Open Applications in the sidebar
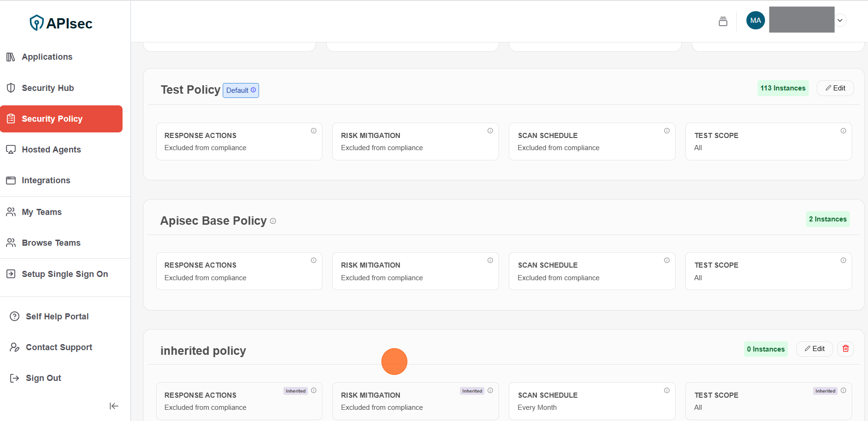The width and height of the screenshot is (868, 421). click(47, 57)
